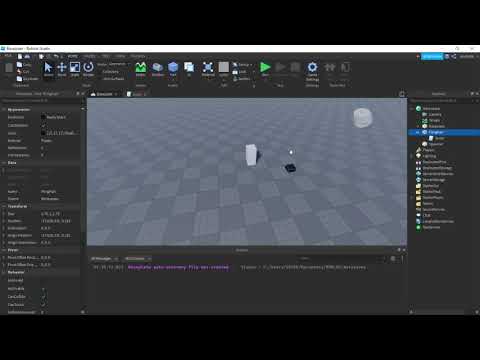
Task: Select the Select arrow tool
Action: coord(48,69)
